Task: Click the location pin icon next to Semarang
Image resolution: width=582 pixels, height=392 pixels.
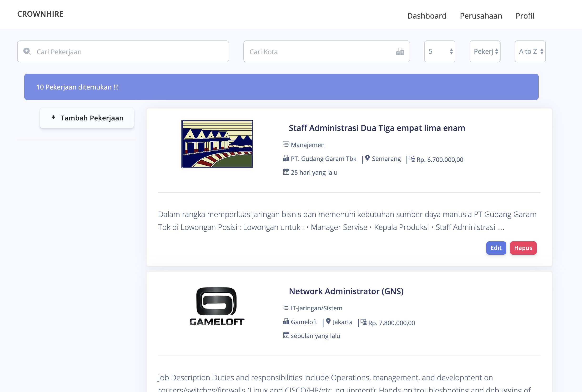Action: [x=367, y=158]
